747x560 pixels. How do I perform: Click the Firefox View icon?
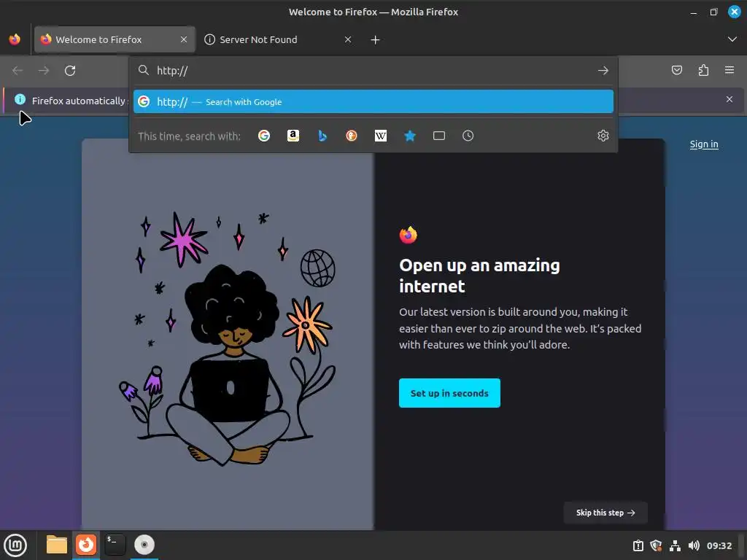click(15, 39)
